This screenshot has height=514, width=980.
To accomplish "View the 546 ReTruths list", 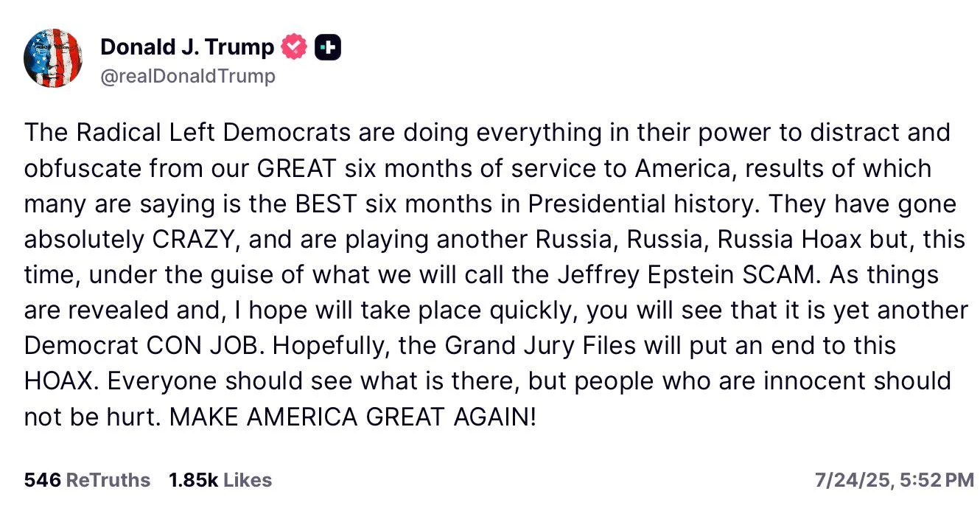I will coord(87,480).
